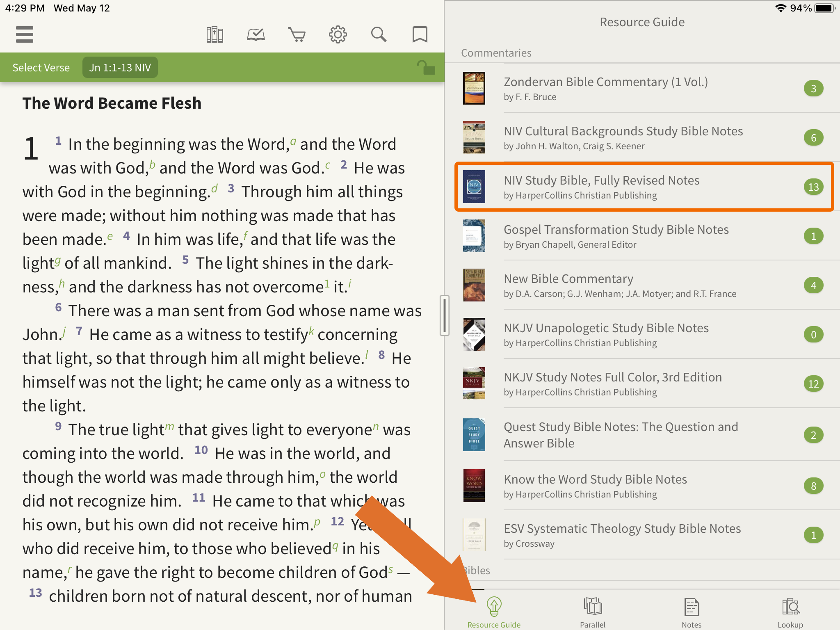Viewport: 840px width, 630px height.
Task: Tap verse number 6
Action: click(58, 308)
